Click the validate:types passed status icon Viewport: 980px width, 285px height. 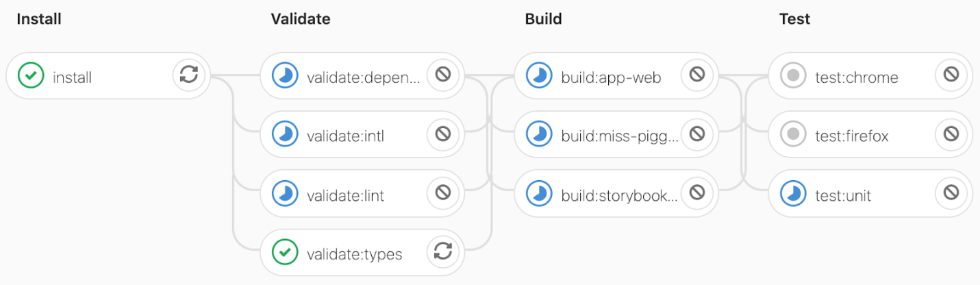pos(284,252)
